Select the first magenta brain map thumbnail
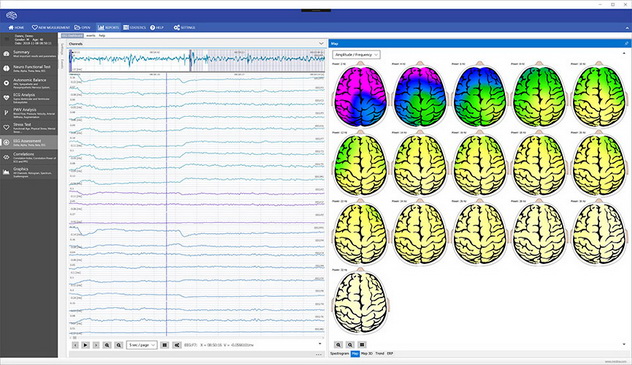The height and width of the screenshot is (365, 632). click(x=360, y=96)
